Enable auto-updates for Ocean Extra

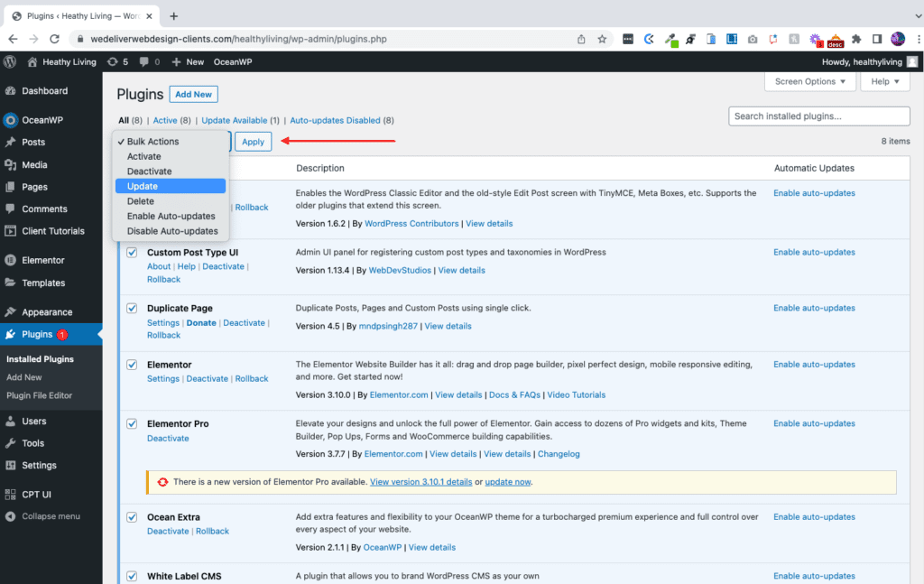pos(814,517)
